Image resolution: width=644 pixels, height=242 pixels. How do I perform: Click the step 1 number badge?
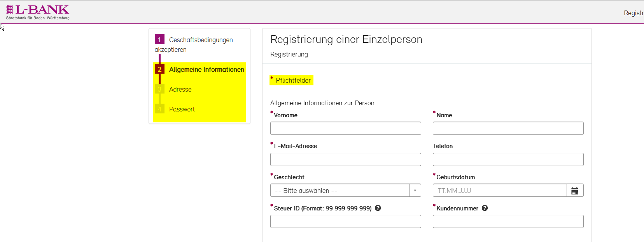click(159, 40)
